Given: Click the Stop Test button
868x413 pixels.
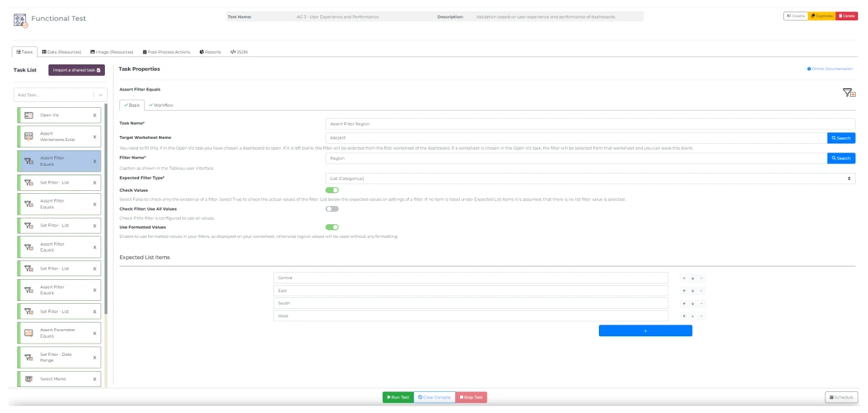Looking at the screenshot, I should click(x=472, y=397).
